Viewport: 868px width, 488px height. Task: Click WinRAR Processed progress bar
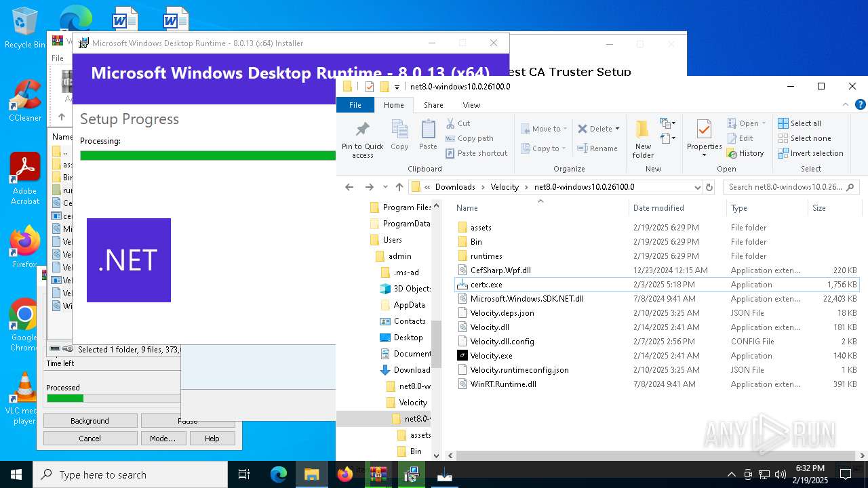[x=113, y=399]
